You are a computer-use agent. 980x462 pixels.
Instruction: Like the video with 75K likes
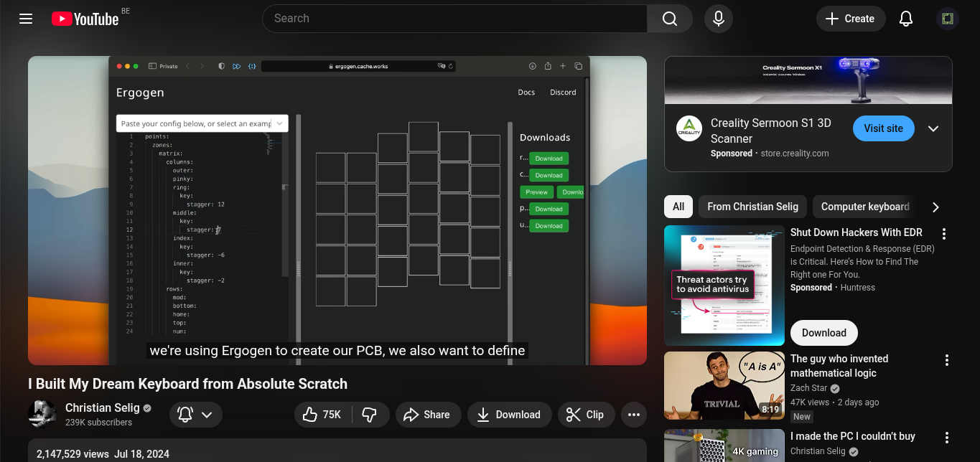(322, 415)
